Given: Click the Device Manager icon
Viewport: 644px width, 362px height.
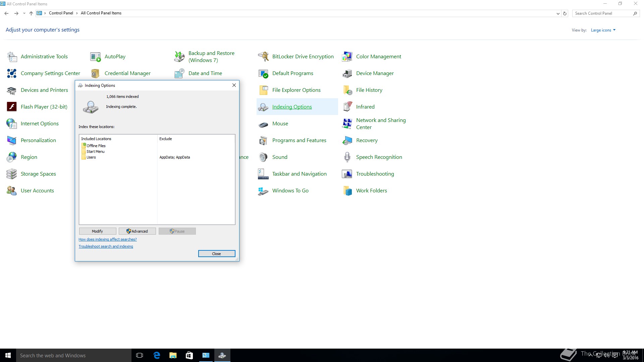Looking at the screenshot, I should (x=347, y=73).
